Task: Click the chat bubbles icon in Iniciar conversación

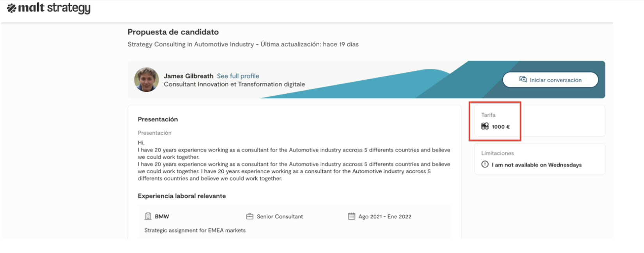Action: click(523, 80)
